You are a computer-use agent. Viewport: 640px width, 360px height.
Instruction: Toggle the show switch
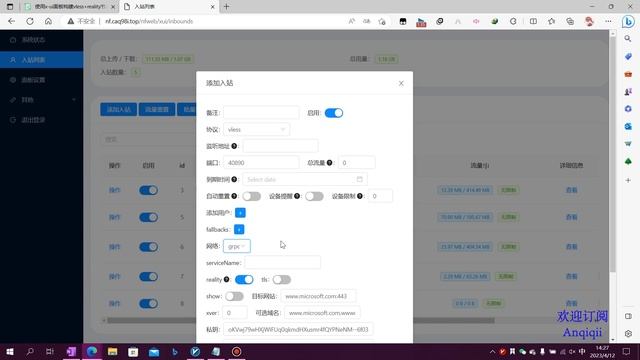234,296
